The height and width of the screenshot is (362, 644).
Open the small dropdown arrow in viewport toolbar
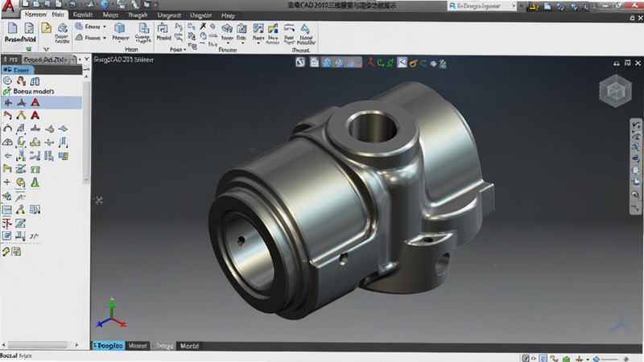[x=359, y=63]
